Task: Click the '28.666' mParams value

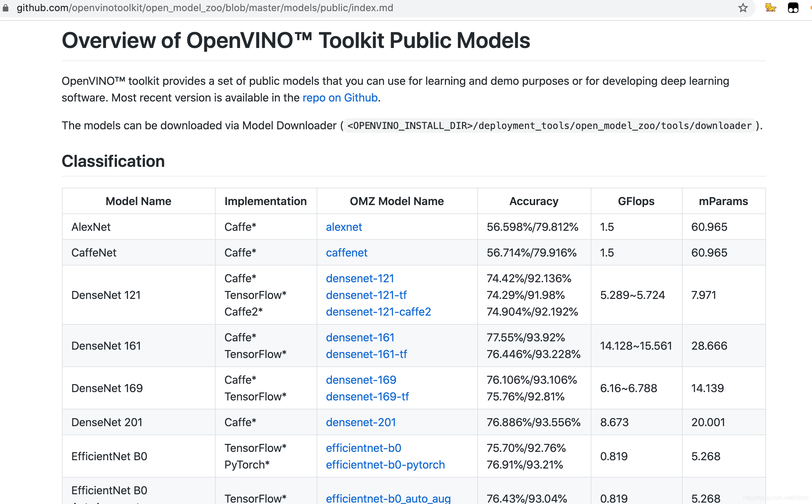Action: (709, 346)
